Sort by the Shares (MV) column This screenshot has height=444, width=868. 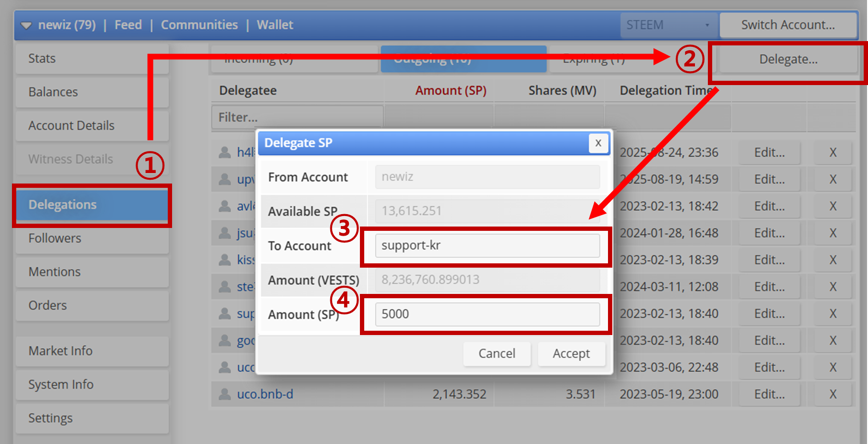pos(562,90)
